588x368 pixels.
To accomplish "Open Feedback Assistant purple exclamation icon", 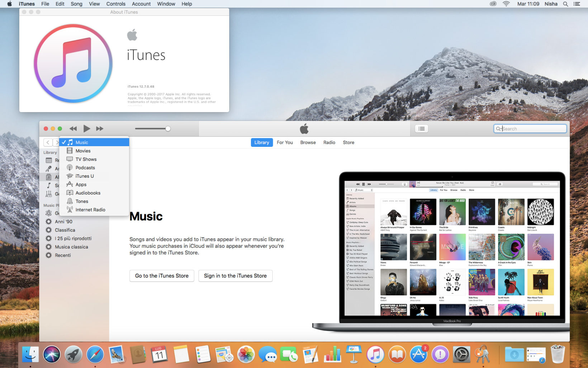I will click(440, 355).
